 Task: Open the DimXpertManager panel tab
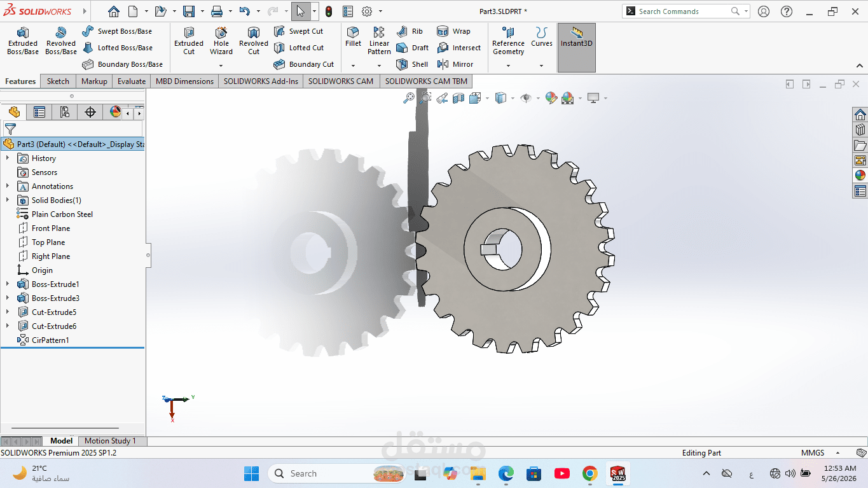(90, 113)
